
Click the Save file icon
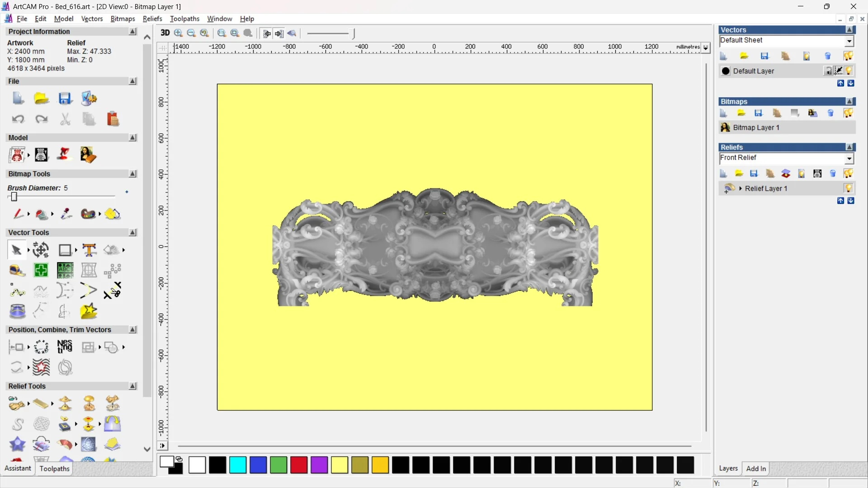(x=65, y=98)
